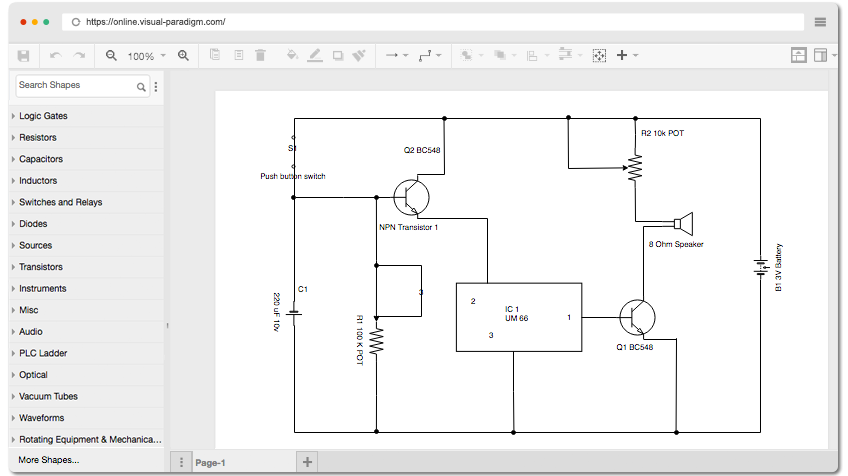
Task: Click the Line color pencil icon
Action: click(315, 55)
